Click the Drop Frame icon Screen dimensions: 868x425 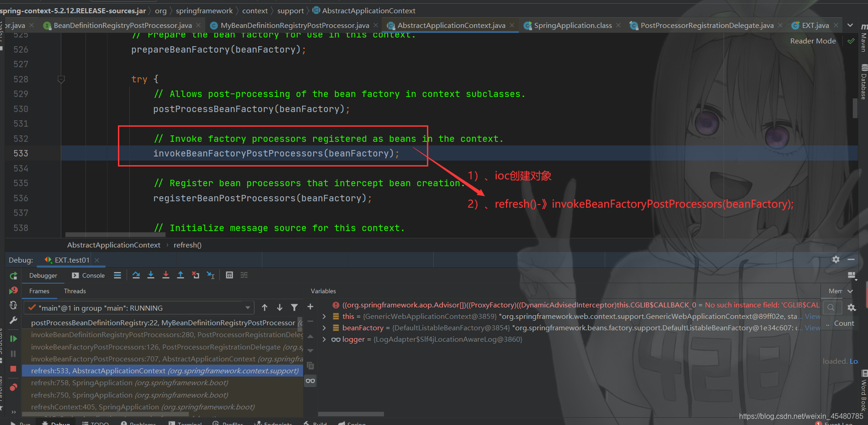point(196,275)
